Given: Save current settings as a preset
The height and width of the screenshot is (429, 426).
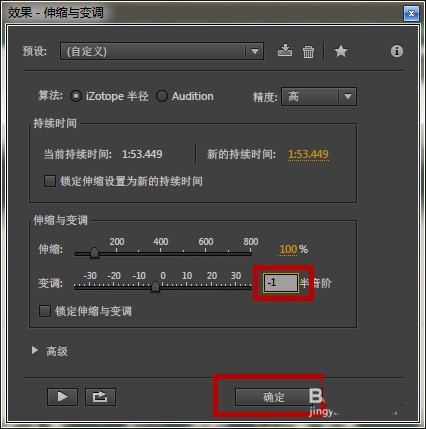Looking at the screenshot, I should 285,51.
